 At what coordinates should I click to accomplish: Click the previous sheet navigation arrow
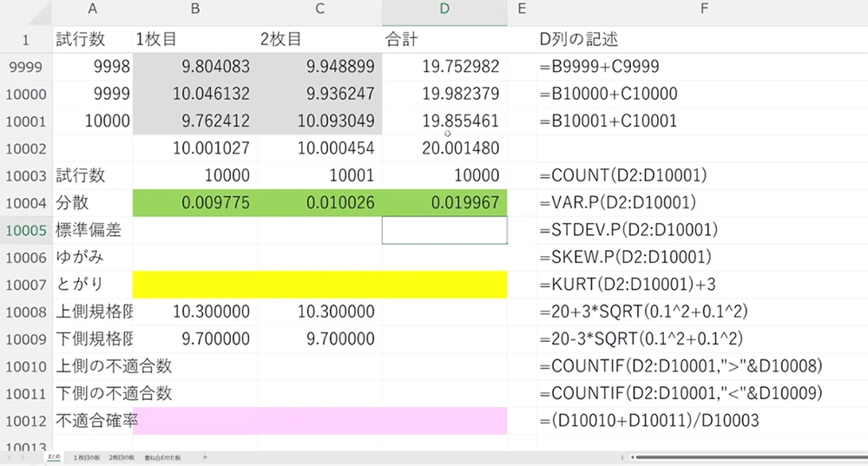(10, 456)
